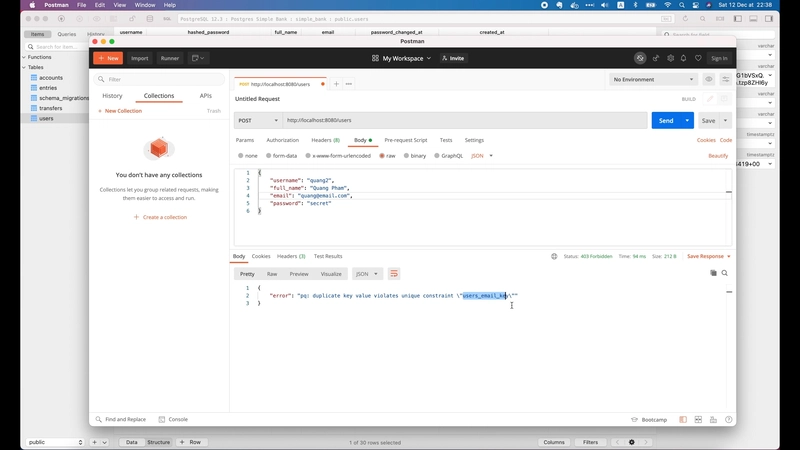
Task: Open the Pre-request Script tab
Action: pyautogui.click(x=405, y=140)
